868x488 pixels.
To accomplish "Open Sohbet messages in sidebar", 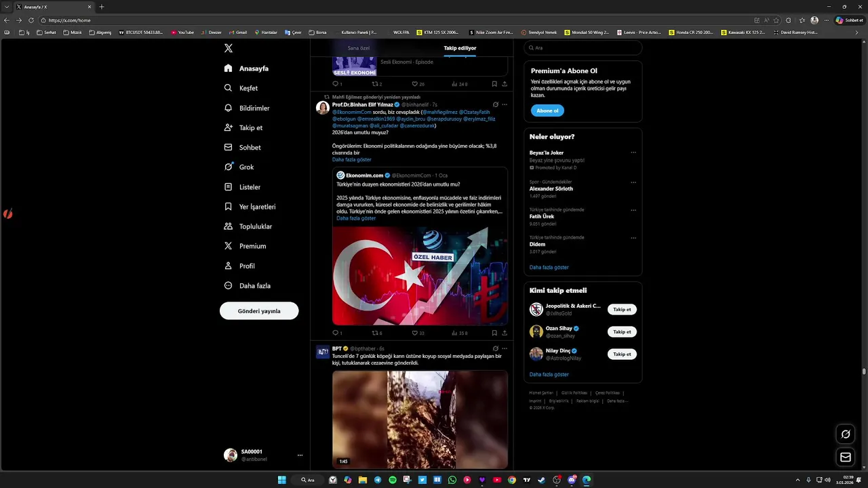I will (243, 147).
